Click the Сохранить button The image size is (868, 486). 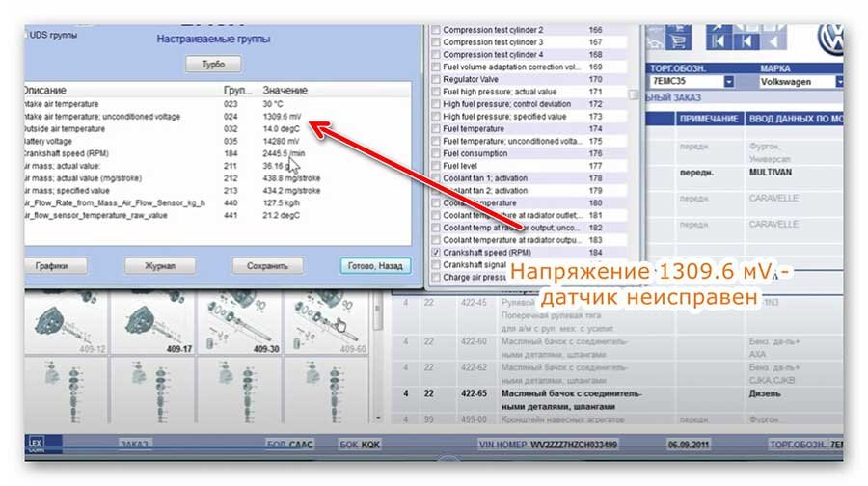coord(267,266)
